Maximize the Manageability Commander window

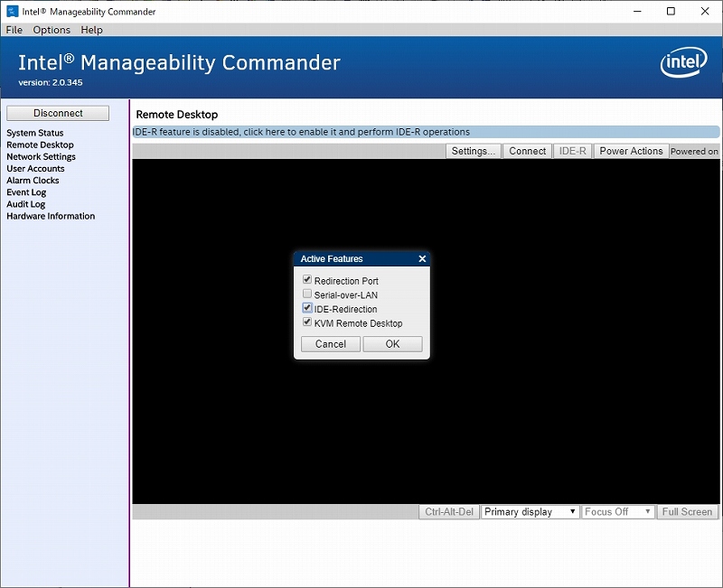point(671,11)
